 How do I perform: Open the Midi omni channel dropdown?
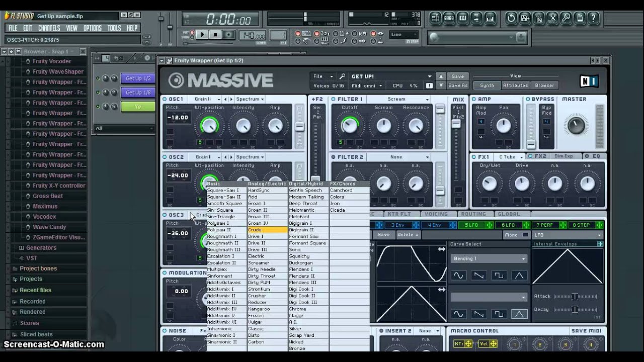pyautogui.click(x=367, y=85)
